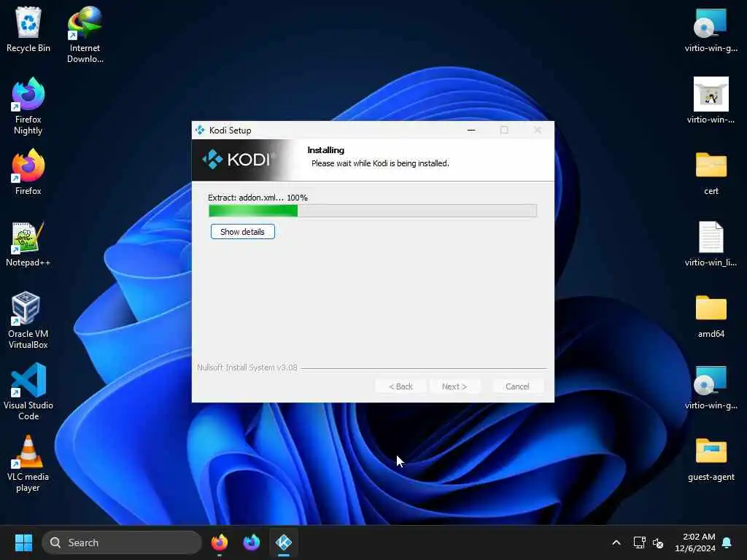Click the taskbar Search box
This screenshot has height=560, width=747.
[x=122, y=542]
